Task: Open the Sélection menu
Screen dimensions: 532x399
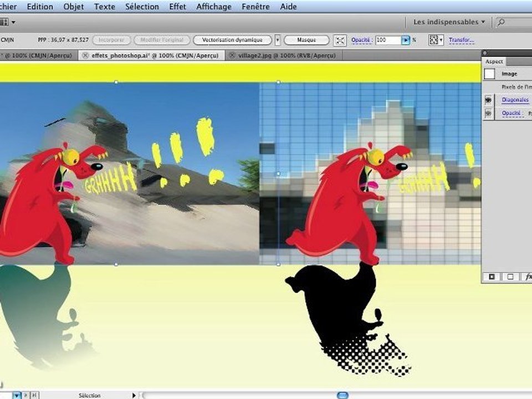Action: [142, 7]
